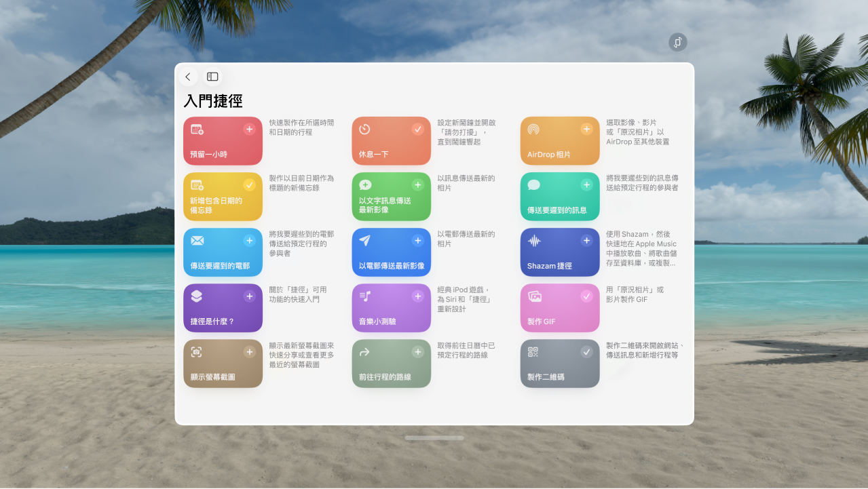Go back with the back chevron
The height and width of the screenshot is (489, 868).
(188, 77)
